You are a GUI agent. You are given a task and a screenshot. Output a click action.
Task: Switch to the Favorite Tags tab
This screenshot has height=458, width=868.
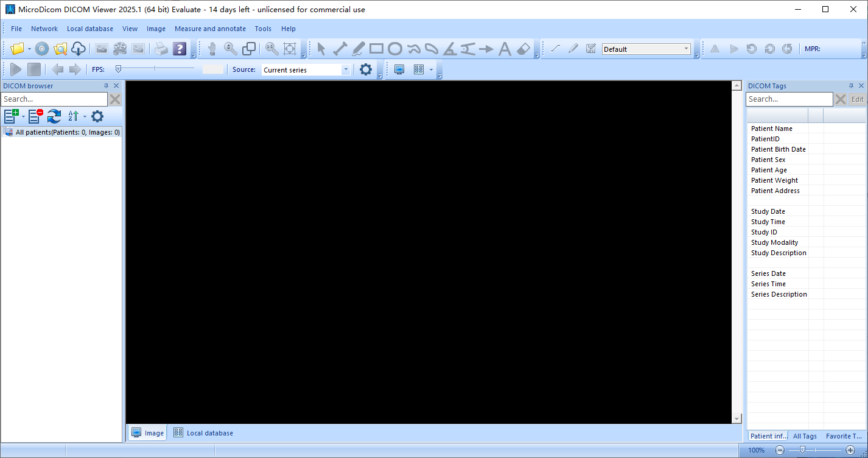[844, 436]
